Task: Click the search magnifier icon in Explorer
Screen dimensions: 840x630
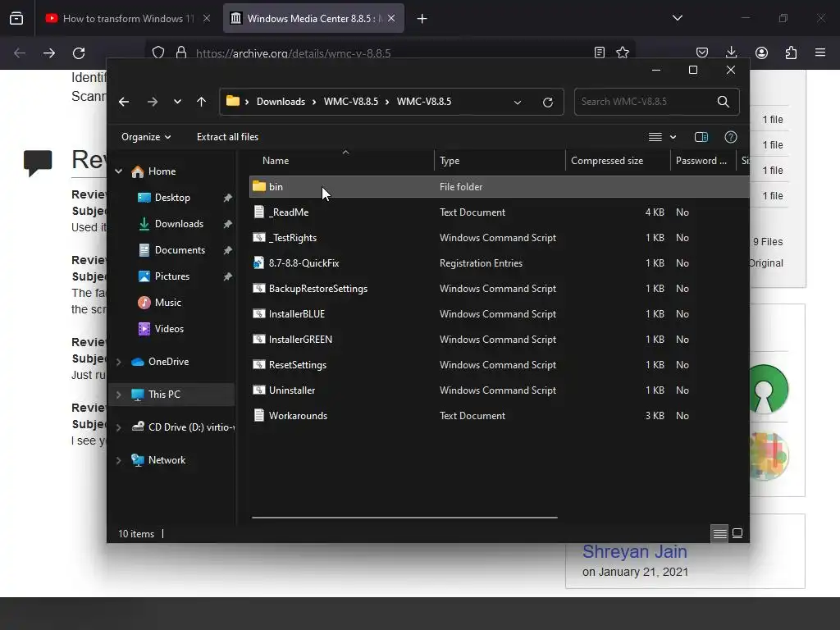Action: point(724,102)
